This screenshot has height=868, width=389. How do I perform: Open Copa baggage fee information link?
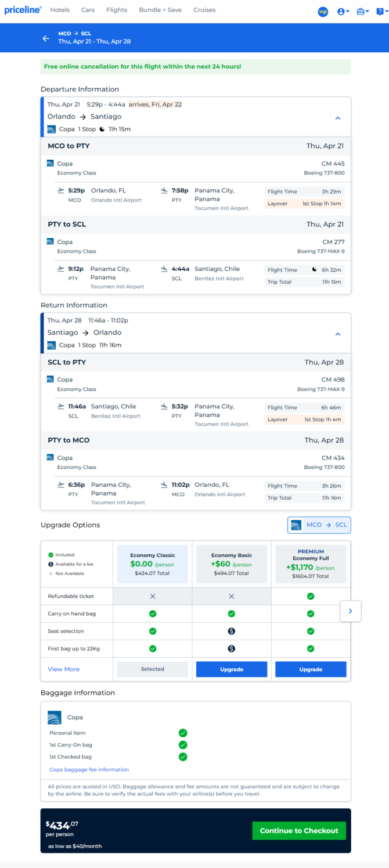pyautogui.click(x=89, y=769)
